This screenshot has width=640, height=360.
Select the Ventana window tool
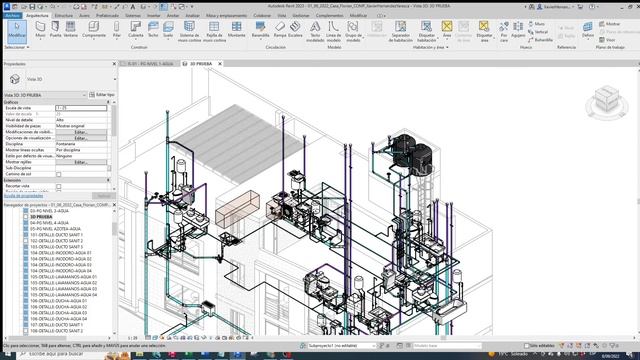pyautogui.click(x=70, y=29)
